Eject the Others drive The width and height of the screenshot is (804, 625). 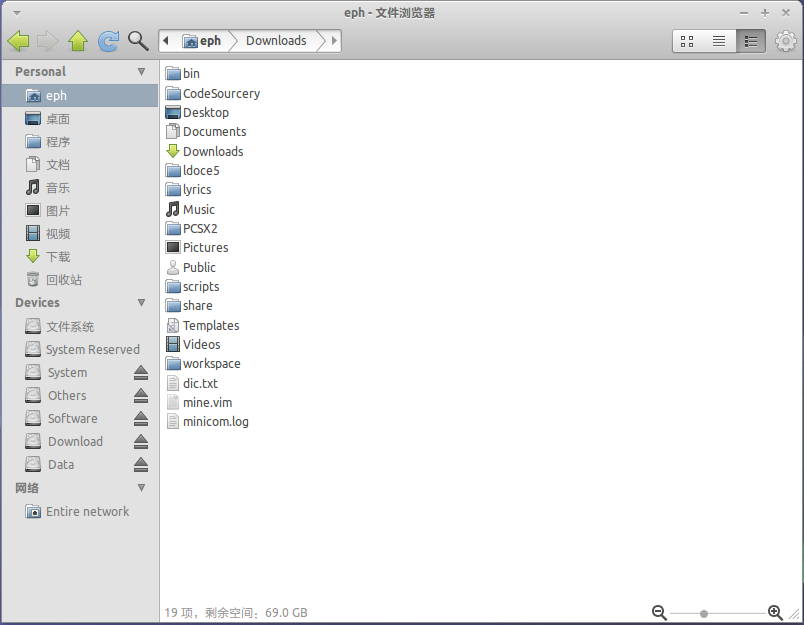click(x=141, y=396)
